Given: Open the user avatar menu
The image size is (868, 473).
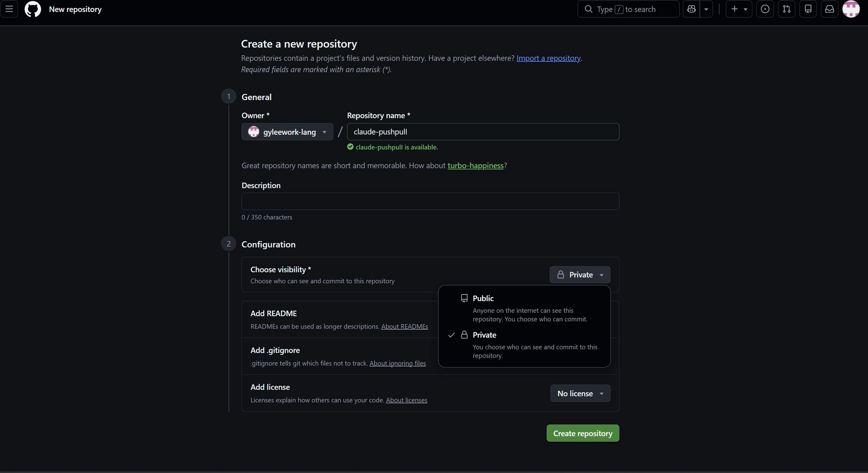Looking at the screenshot, I should pos(851,9).
